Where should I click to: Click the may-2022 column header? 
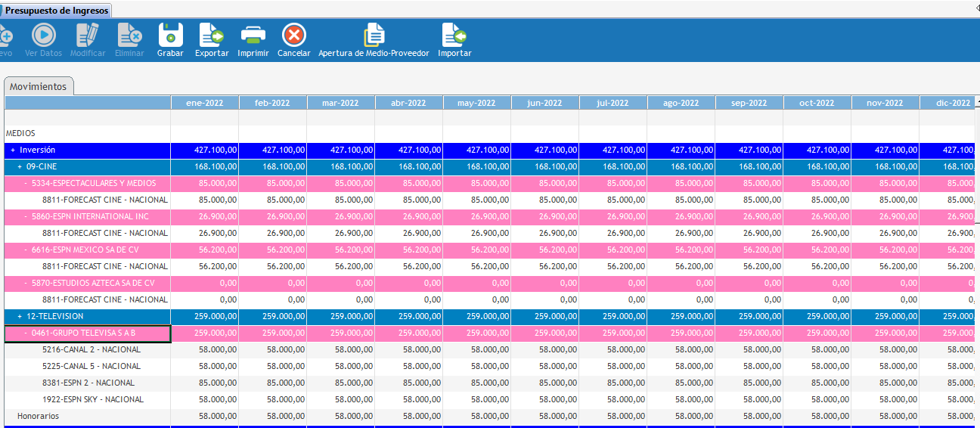click(x=477, y=103)
